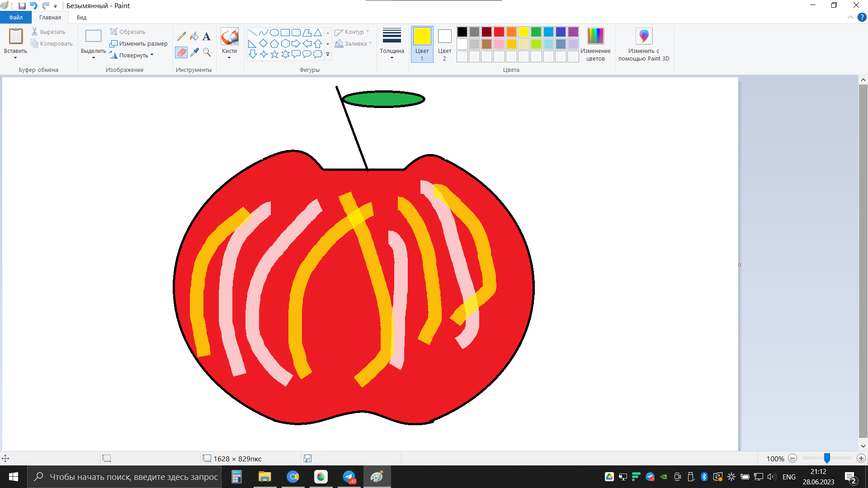
Task: Collapse the ribbon chevron
Action: [850, 18]
